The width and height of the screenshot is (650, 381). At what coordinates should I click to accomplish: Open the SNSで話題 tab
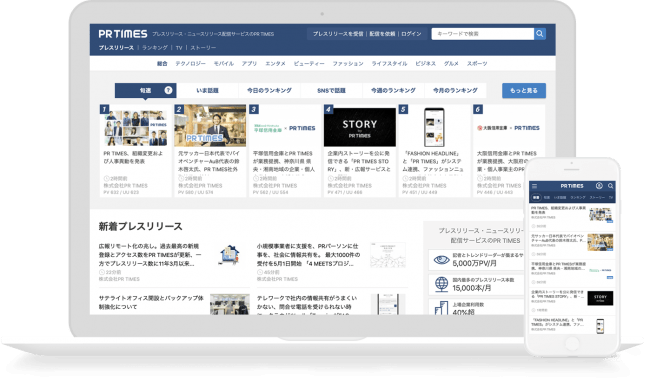point(332,90)
